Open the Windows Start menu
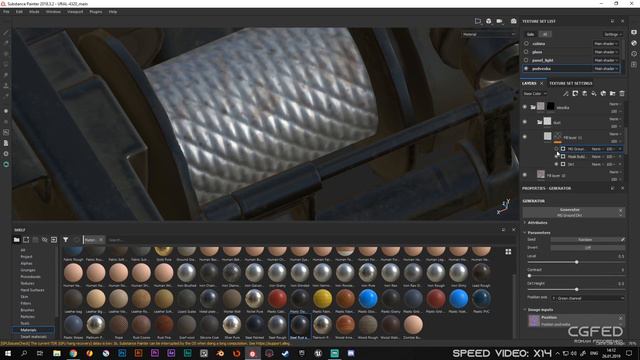640x360 pixels. [x=7, y=353]
